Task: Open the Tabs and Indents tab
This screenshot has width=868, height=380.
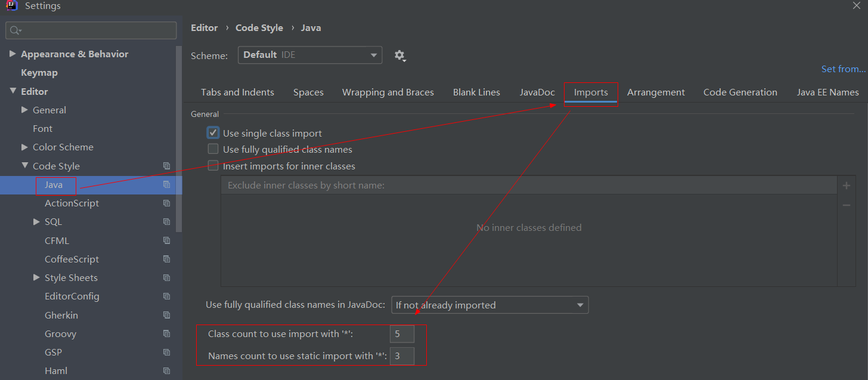Action: (237, 92)
